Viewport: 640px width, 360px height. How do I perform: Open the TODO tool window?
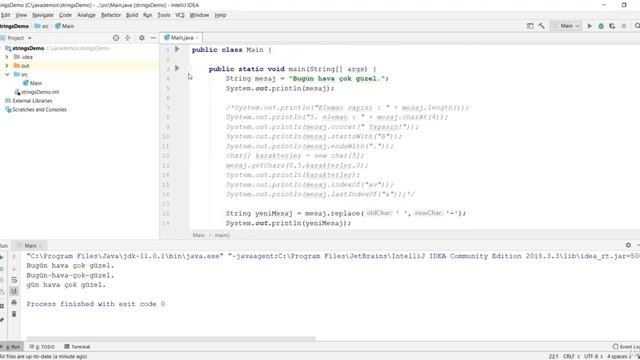click(42, 347)
